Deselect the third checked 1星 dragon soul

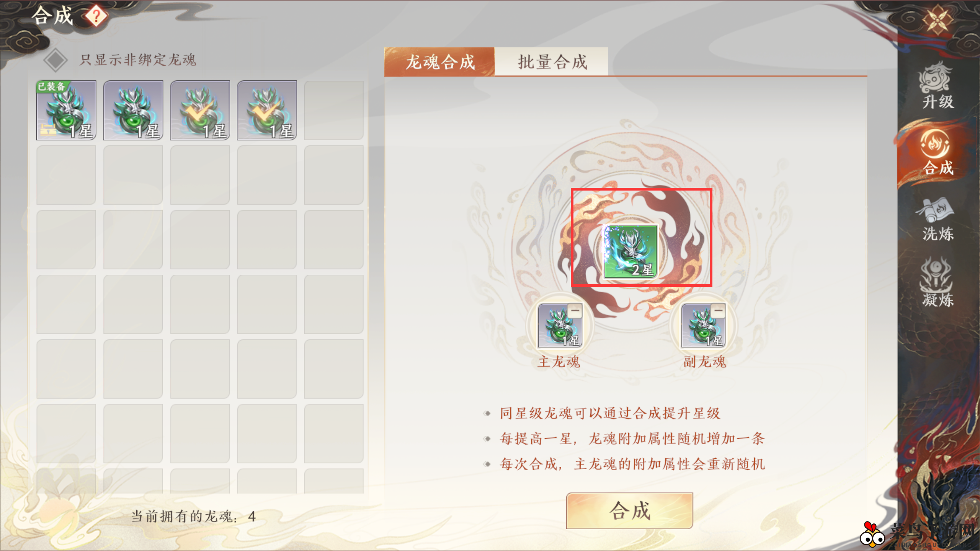(x=200, y=110)
